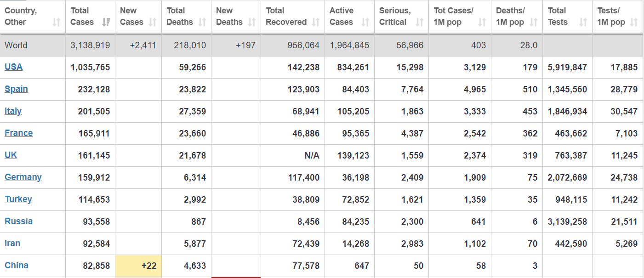
Task: Click Spain total recovered value 123,903
Action: click(303, 89)
